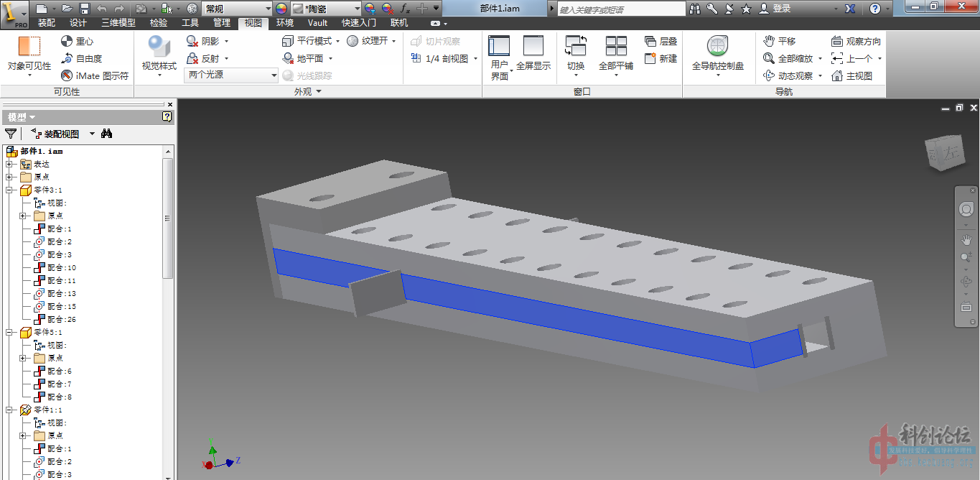
Task: Click the Open file folder icon
Action: pyautogui.click(x=67, y=9)
